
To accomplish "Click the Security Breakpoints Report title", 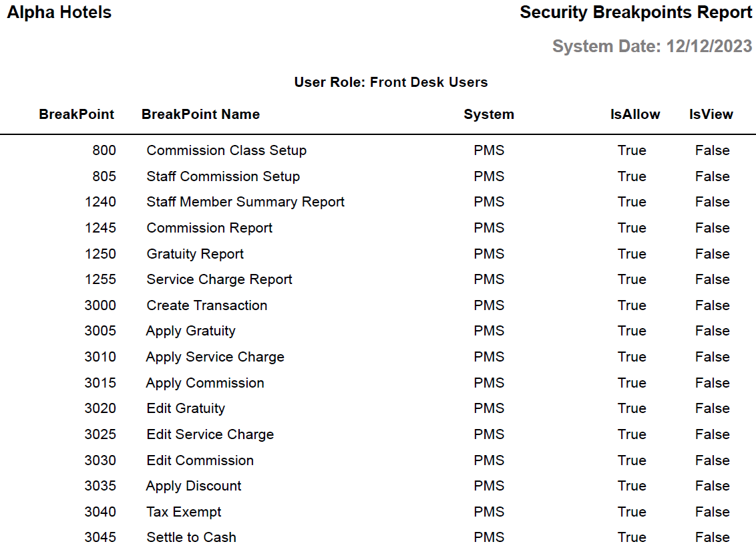I will [636, 12].
